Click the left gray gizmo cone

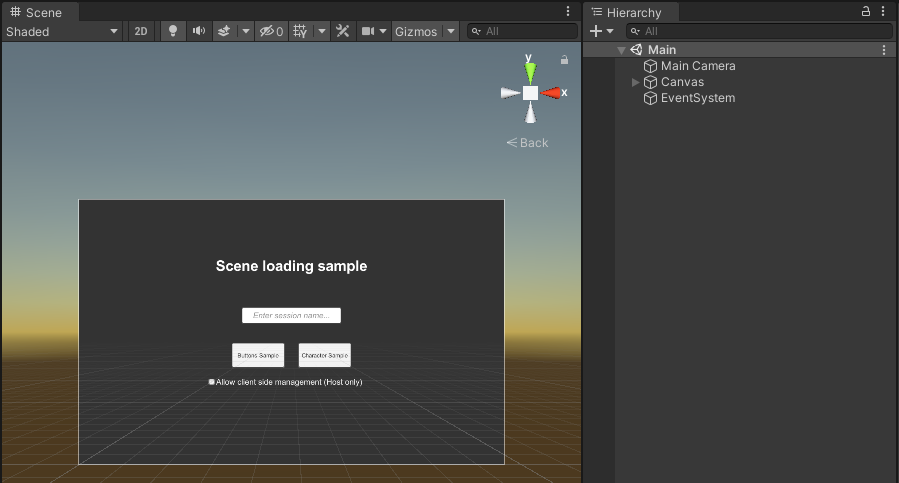point(510,93)
